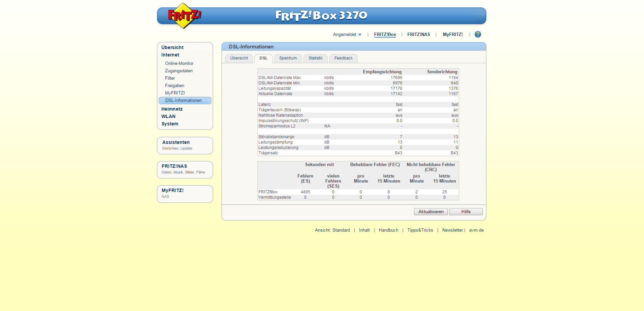The width and height of the screenshot is (644, 311).
Task: Open the Tipps&Tricks footer link
Action: (420, 230)
